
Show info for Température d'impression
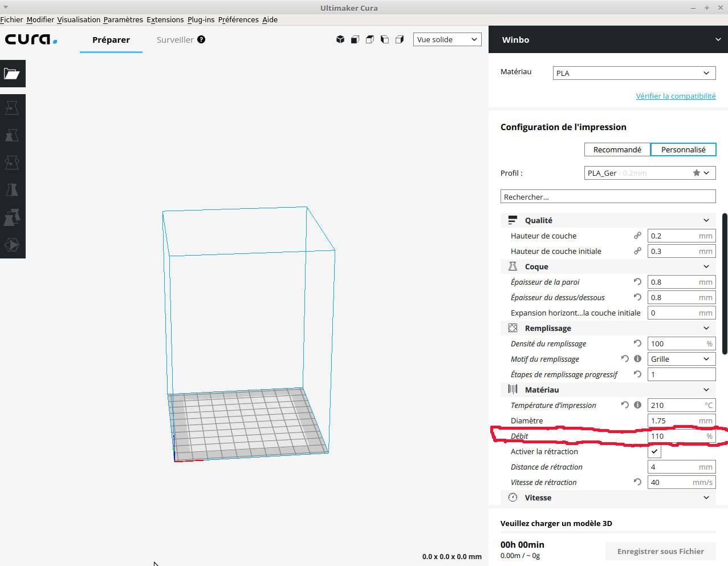click(x=637, y=405)
